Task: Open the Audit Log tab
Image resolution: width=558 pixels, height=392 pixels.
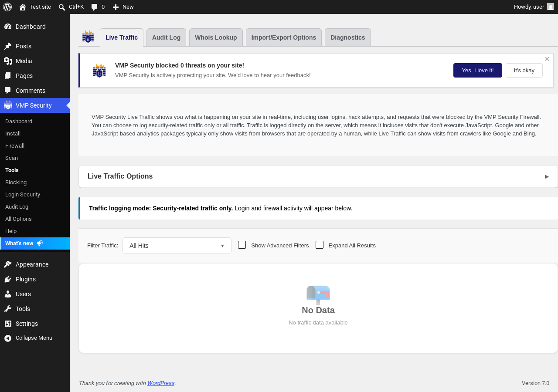Action: point(166,37)
